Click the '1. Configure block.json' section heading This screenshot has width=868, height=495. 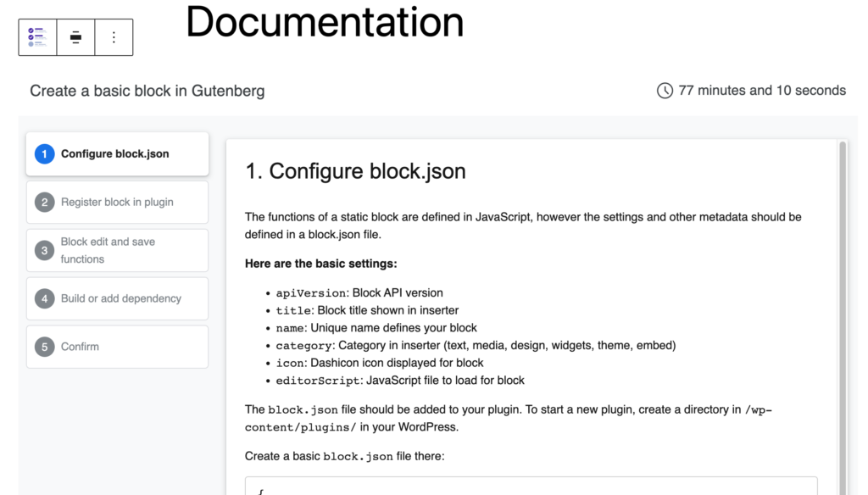point(355,171)
